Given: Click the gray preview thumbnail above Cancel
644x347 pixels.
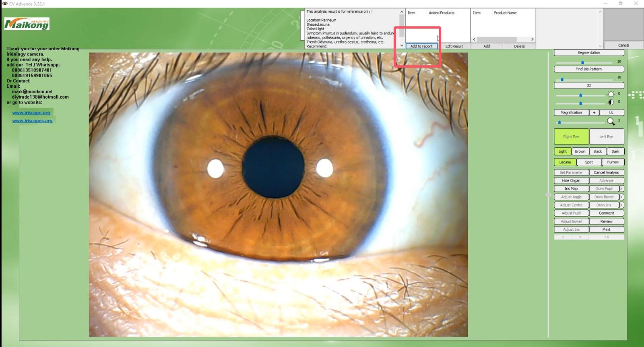Looking at the screenshot, I should [623, 25].
